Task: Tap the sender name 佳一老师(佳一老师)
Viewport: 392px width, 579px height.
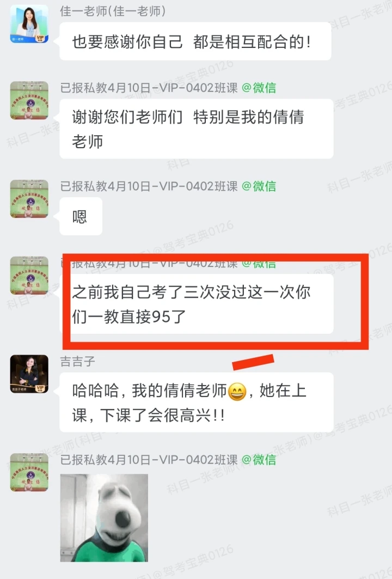Action: (x=113, y=11)
